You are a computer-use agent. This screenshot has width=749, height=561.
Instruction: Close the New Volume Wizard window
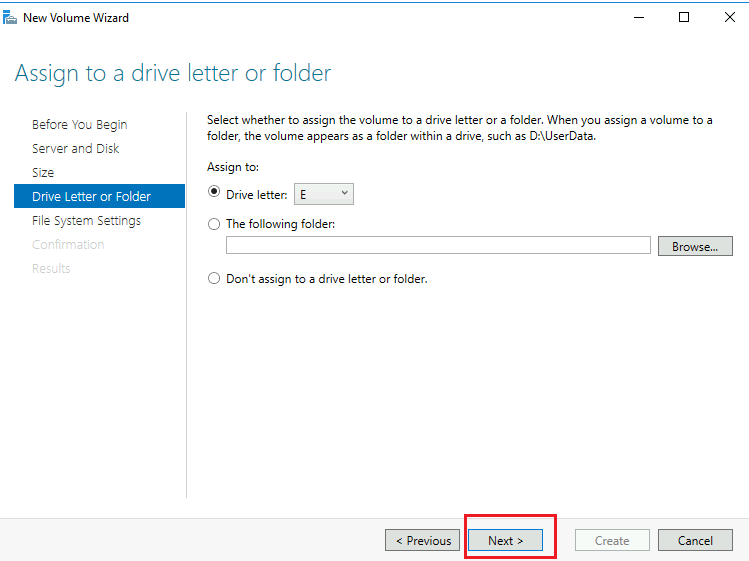pyautogui.click(x=729, y=17)
